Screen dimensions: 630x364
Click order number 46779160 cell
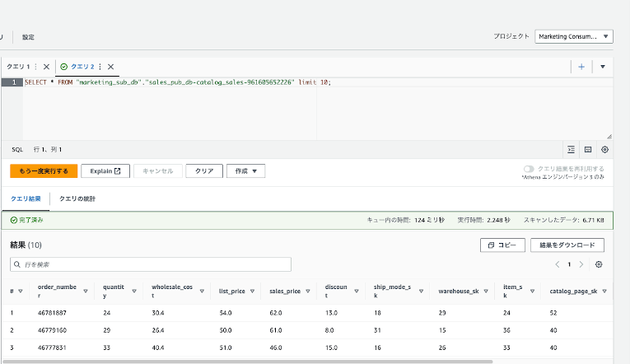pos(52,330)
